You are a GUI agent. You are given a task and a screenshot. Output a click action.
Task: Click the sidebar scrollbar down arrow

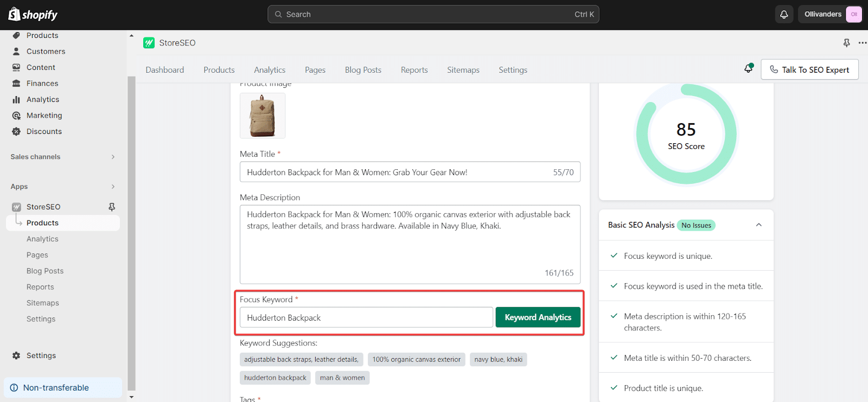point(131,397)
